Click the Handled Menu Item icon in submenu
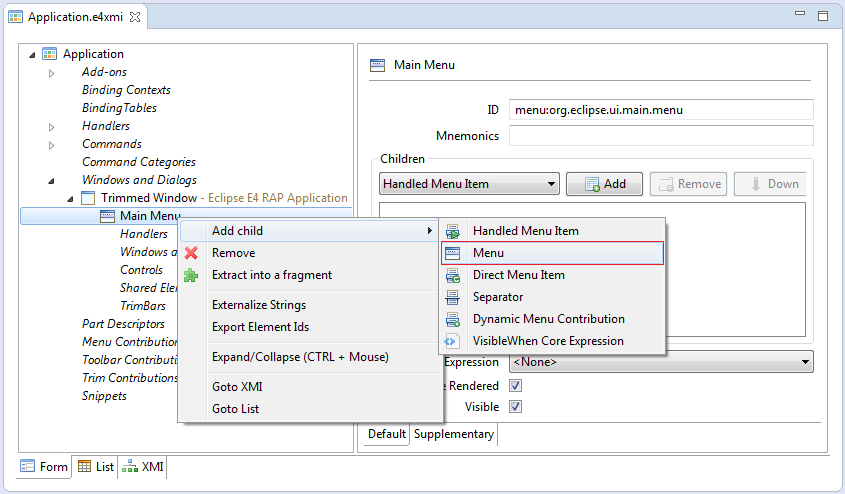 click(x=453, y=231)
